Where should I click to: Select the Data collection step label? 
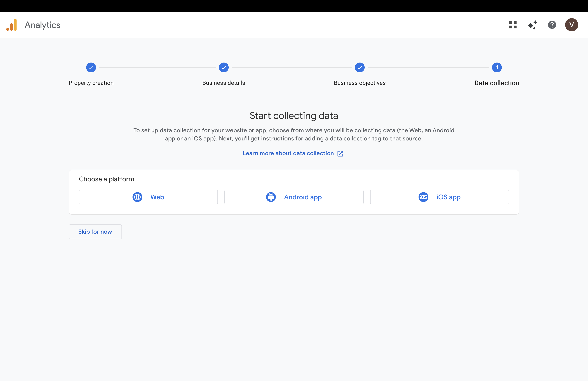pyautogui.click(x=497, y=83)
